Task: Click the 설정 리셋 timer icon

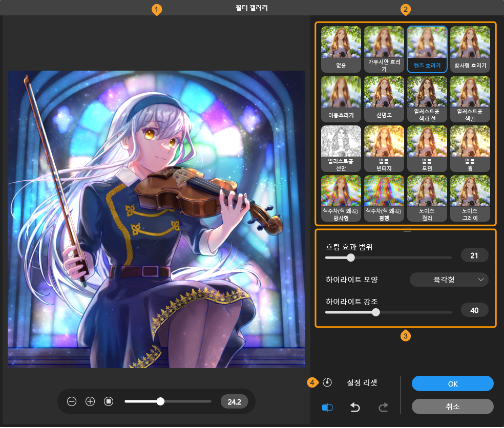Action: pos(327,382)
